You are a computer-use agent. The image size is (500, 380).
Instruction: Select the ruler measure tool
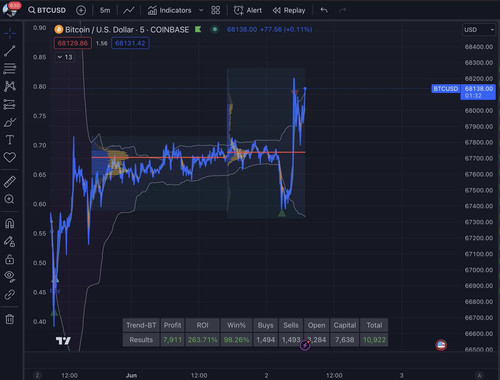pyautogui.click(x=10, y=182)
